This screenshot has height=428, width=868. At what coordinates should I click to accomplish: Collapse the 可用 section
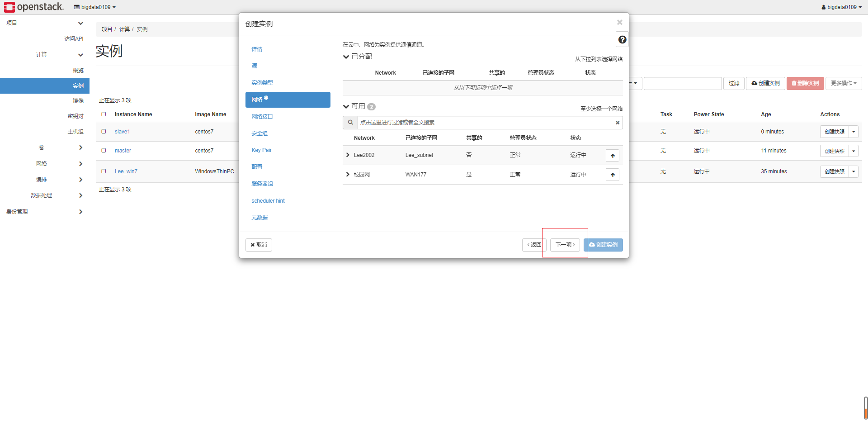346,106
